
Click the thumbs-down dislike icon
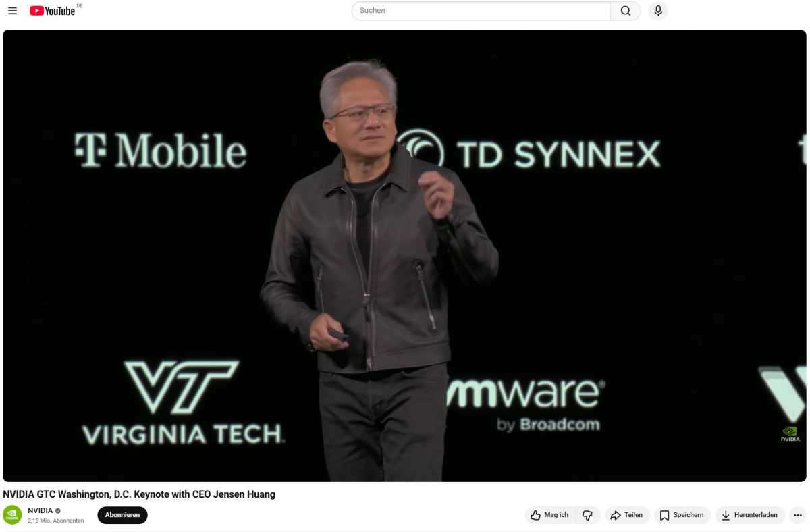(587, 515)
